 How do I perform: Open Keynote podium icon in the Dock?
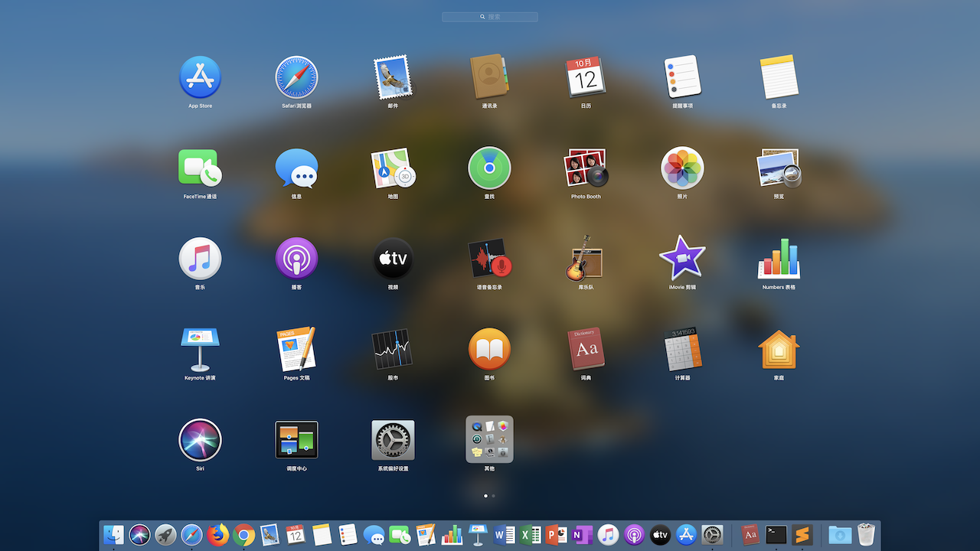point(478,534)
